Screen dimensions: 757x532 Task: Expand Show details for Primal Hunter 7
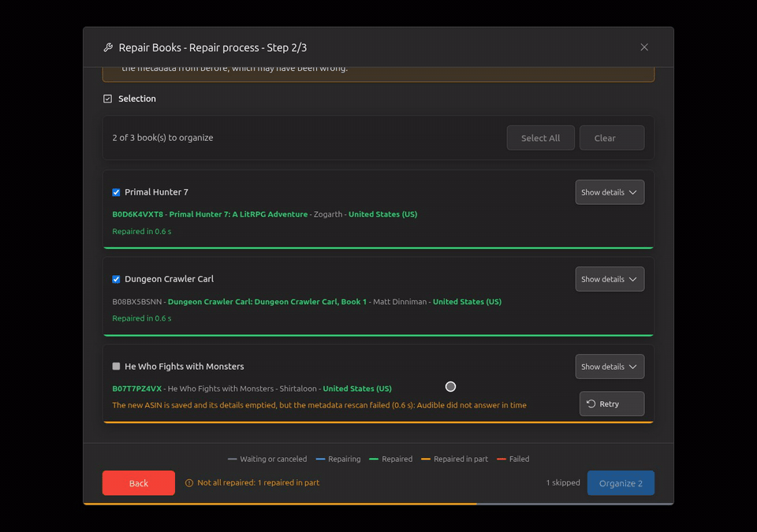610,192
